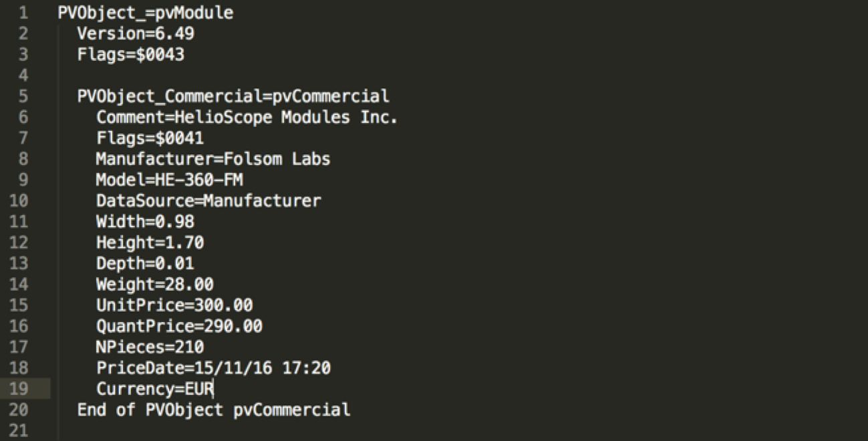868x441 pixels.
Task: Click the NPieces=210 line
Action: pyautogui.click(x=150, y=347)
